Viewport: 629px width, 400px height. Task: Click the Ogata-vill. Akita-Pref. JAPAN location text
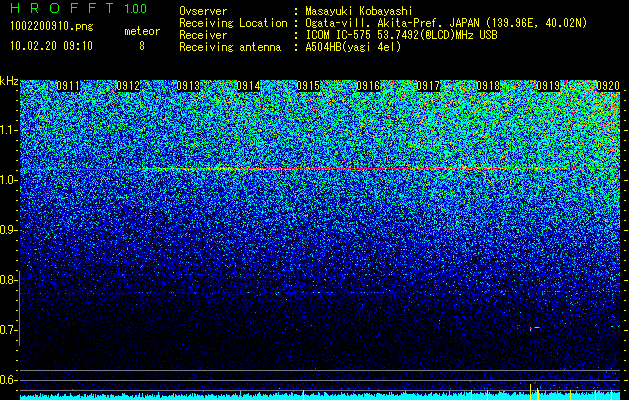point(446,23)
